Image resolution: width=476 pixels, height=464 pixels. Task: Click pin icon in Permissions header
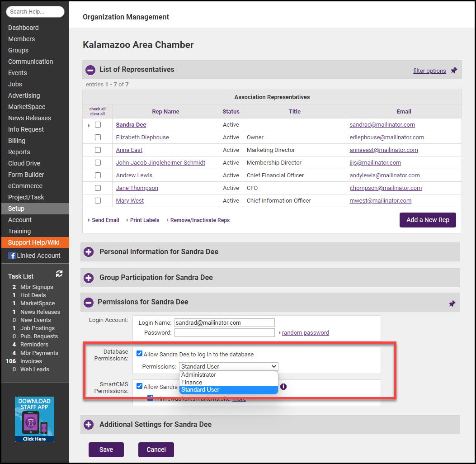tap(452, 303)
